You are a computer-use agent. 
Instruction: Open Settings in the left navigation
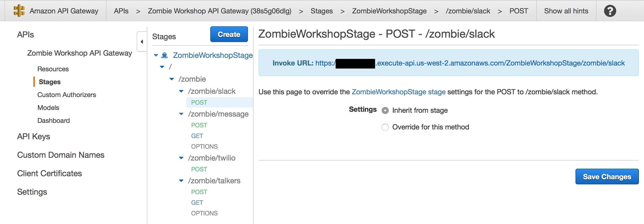pos(32,192)
